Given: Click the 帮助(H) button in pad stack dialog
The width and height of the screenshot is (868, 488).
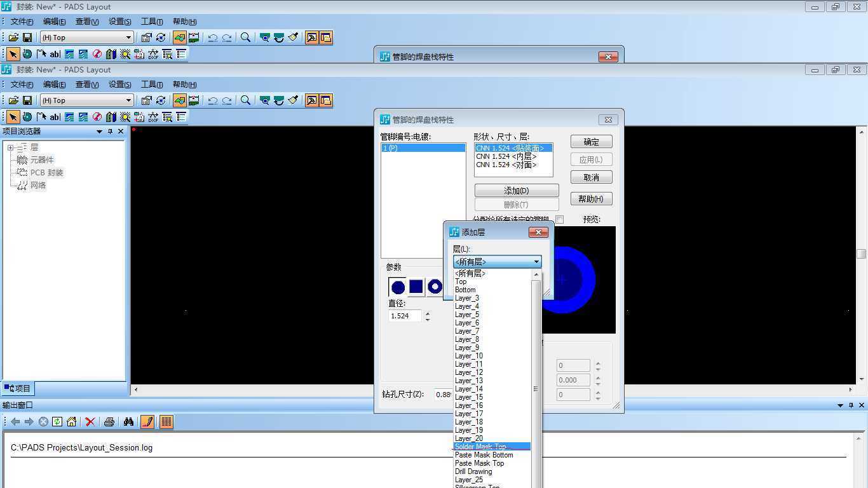Looking at the screenshot, I should (x=591, y=199).
